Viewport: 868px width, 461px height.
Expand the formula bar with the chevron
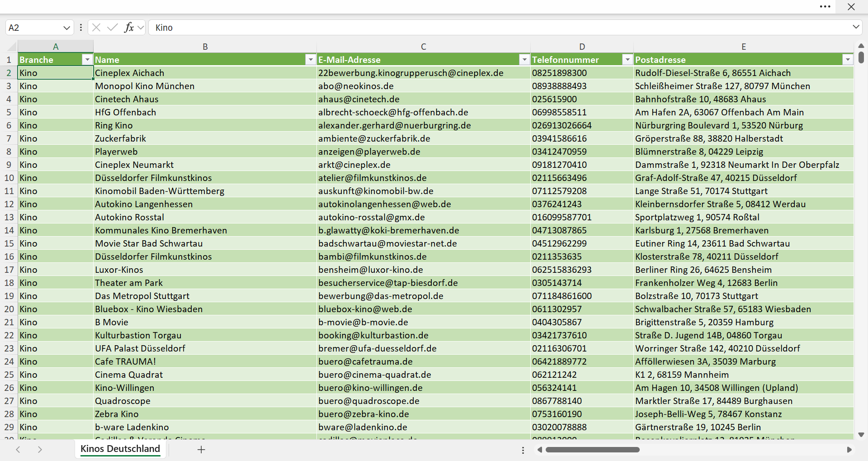click(x=856, y=27)
